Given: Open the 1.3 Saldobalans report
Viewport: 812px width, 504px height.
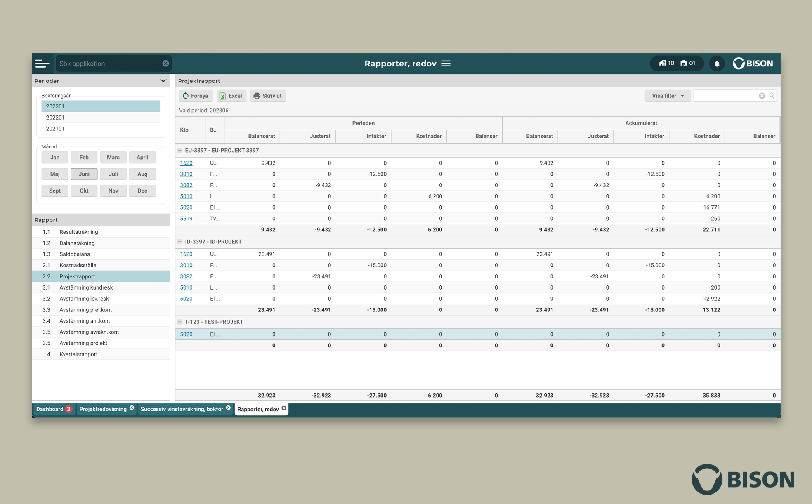Looking at the screenshot, I should pyautogui.click(x=101, y=254).
